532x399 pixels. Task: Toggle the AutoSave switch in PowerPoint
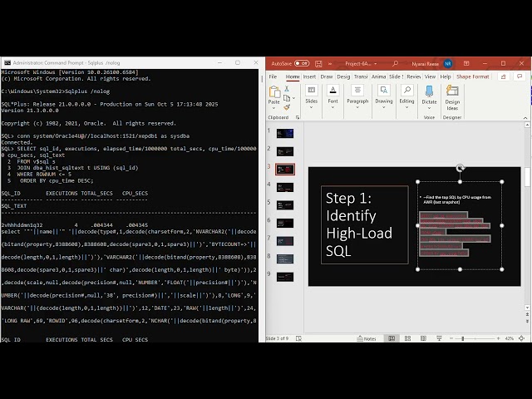tap(302, 63)
